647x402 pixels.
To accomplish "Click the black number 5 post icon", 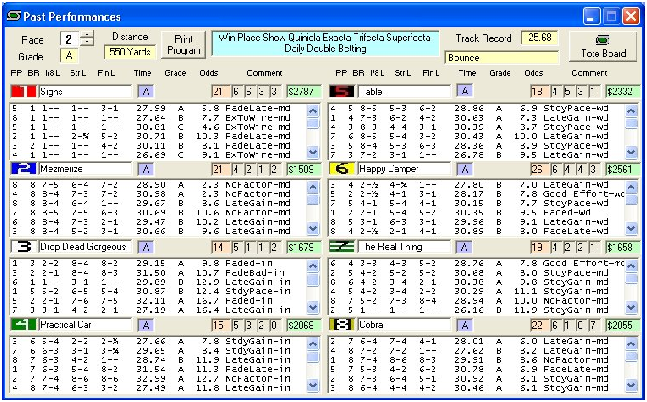I will click(342, 91).
